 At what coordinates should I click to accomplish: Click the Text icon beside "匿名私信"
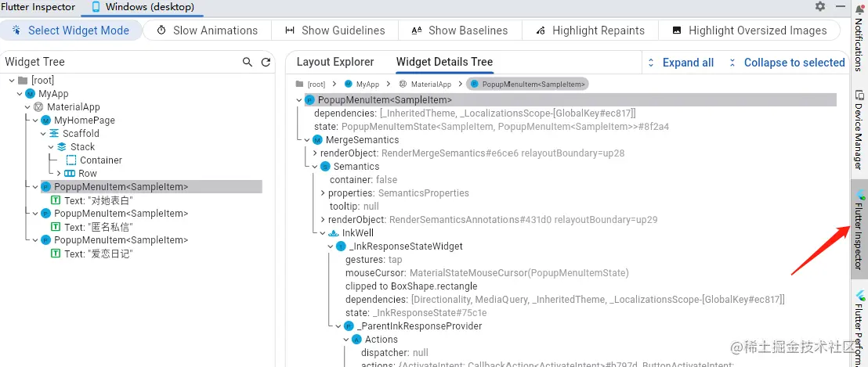56,227
